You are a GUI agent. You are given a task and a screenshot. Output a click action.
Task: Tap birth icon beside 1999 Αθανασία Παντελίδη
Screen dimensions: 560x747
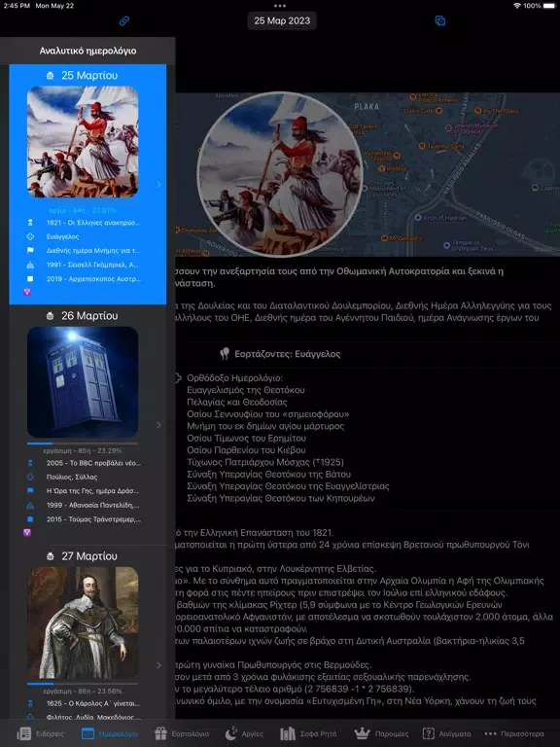click(x=30, y=505)
